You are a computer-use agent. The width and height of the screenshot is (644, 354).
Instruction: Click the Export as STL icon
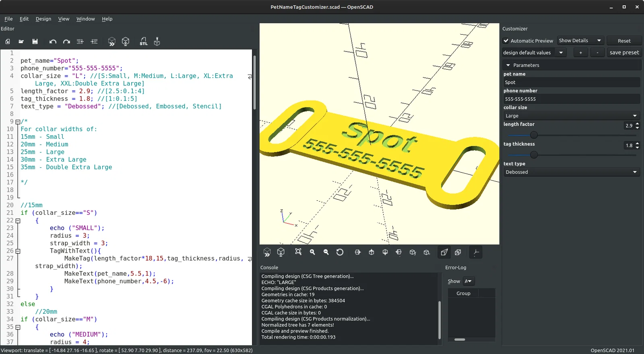[x=143, y=41]
